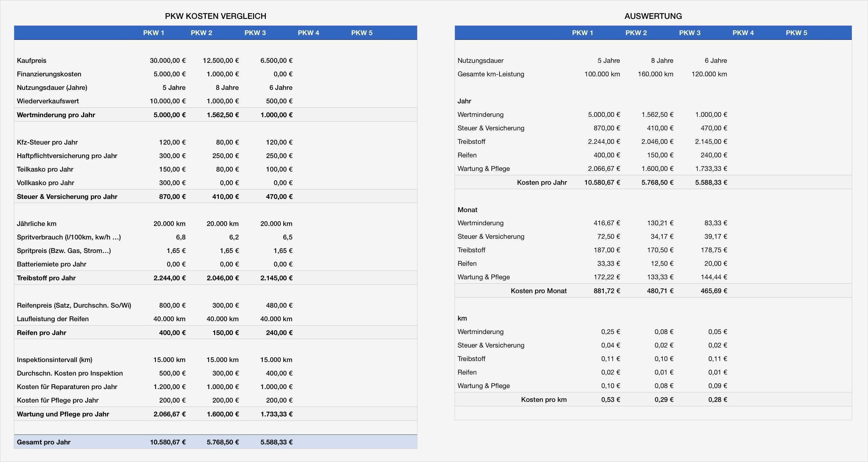
Task: Select the Wiederverkaufswert value for PKW 1
Action: (168, 101)
